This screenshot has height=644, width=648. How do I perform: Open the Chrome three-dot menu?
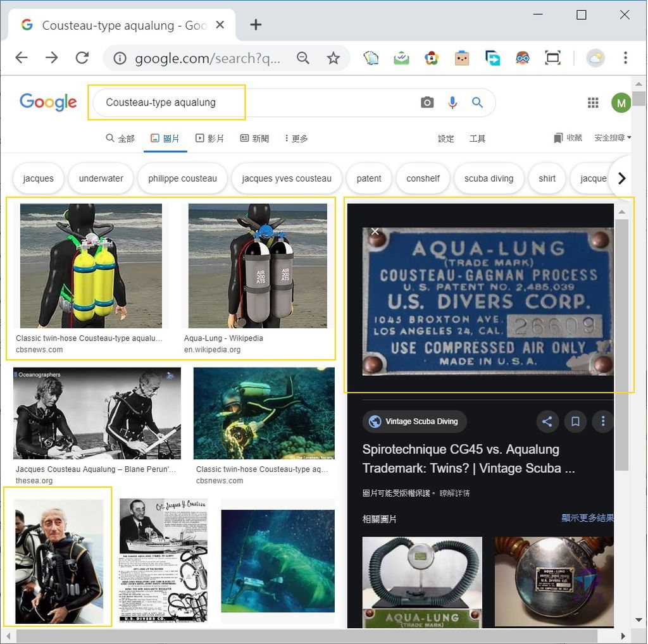click(x=625, y=58)
